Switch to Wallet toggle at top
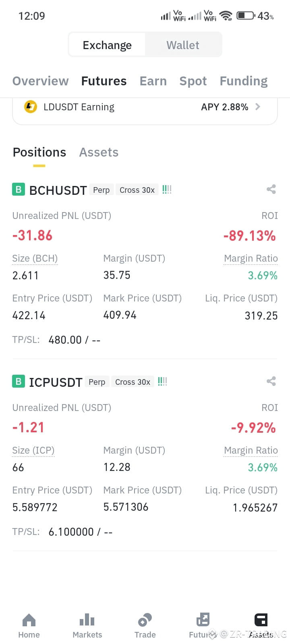The width and height of the screenshot is (290, 644). (x=183, y=45)
